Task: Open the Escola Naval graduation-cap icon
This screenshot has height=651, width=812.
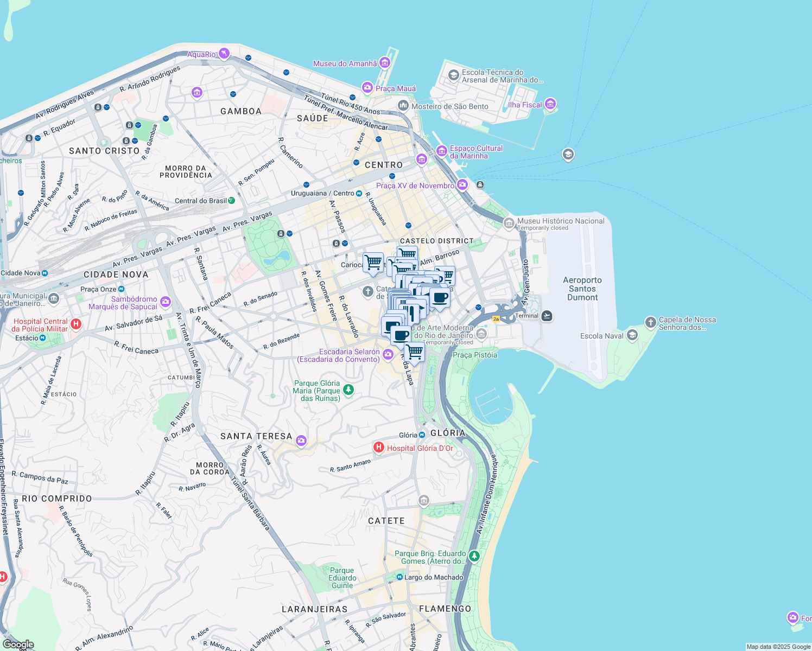Action: (632, 335)
